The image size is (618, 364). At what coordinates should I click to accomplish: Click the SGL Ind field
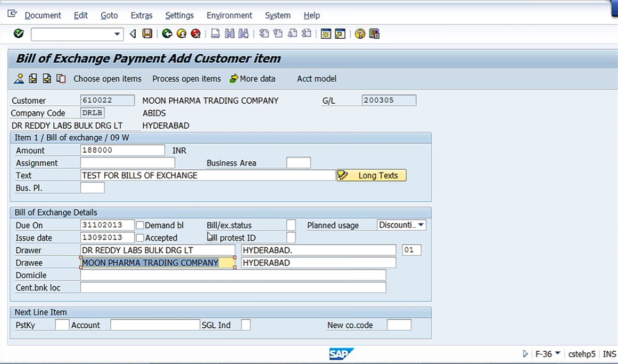(x=245, y=325)
